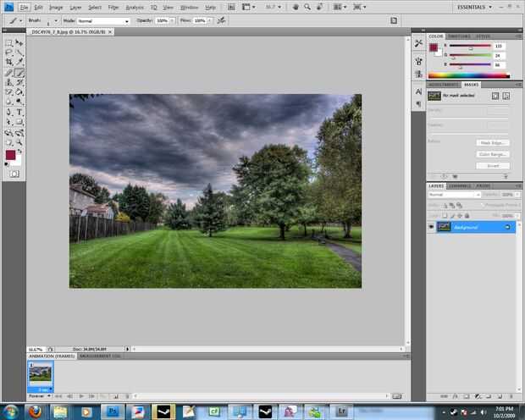Open the Character panel icon in dock
Image resolution: width=525 pixels, height=420 pixels.
[x=418, y=91]
